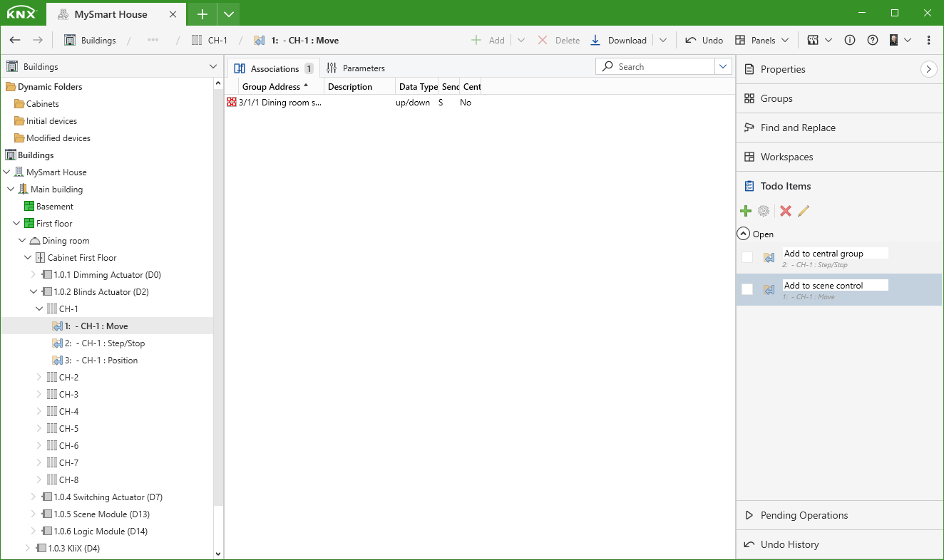Open a new tab with the plus button
This screenshot has width=944, height=560.
[202, 14]
